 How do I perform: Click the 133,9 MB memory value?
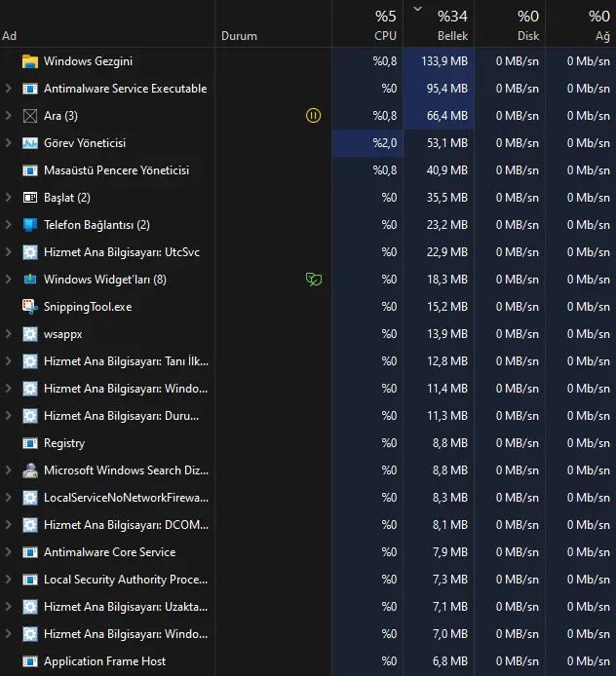[x=444, y=61]
